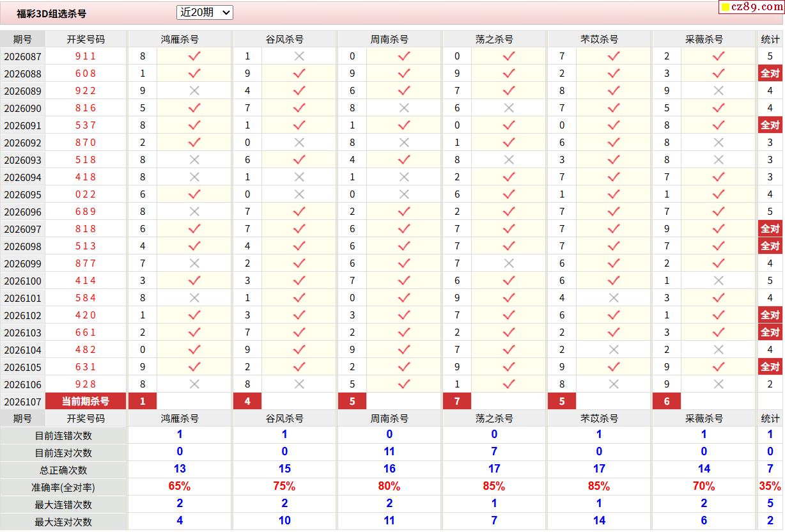Viewport: 785px width, 532px height.
Task: Click the red 6 under 采薇杀号 for 2026107
Action: click(667, 402)
